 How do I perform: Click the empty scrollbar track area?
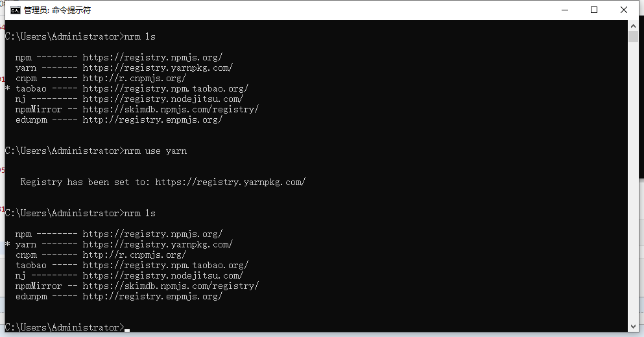pos(633,181)
